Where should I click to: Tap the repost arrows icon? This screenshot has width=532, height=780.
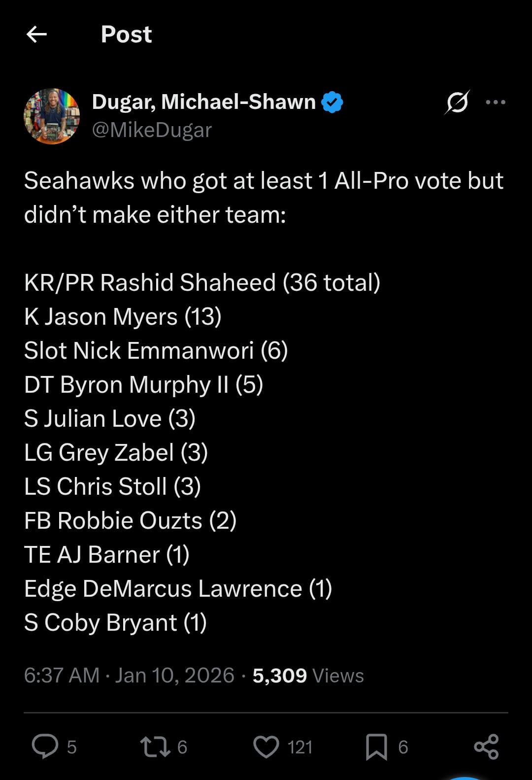155,746
